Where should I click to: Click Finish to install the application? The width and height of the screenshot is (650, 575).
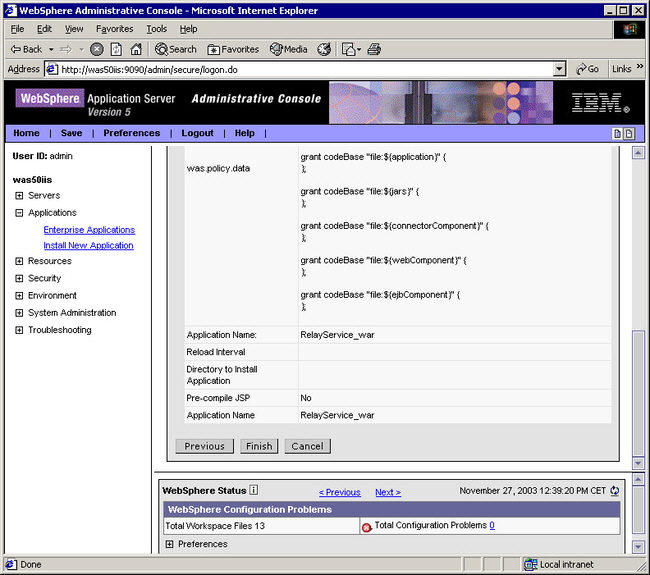(x=259, y=446)
